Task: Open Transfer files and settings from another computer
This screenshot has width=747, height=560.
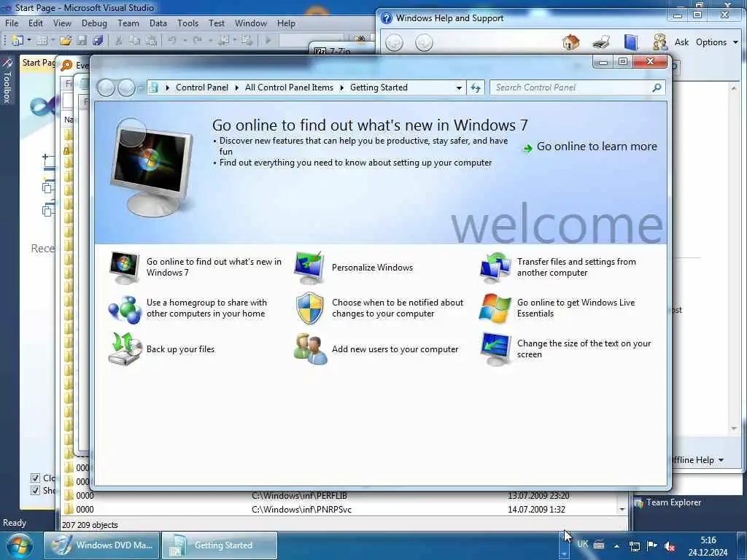Action: [558, 267]
